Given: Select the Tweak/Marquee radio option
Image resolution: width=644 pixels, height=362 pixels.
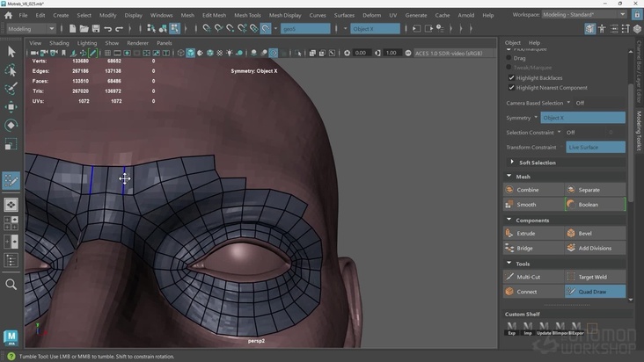Looking at the screenshot, I should pos(509,68).
